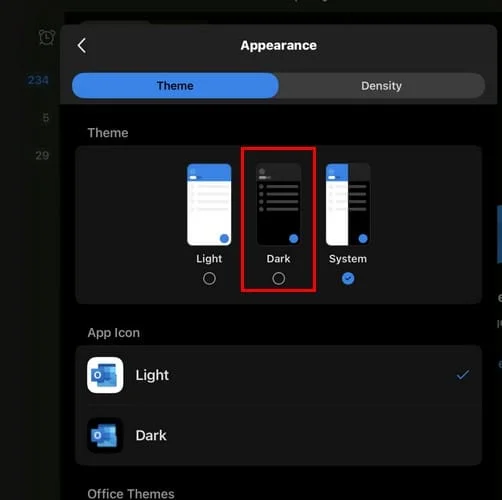The width and height of the screenshot is (502, 500).
Task: Click the System theme label text
Action: click(348, 259)
